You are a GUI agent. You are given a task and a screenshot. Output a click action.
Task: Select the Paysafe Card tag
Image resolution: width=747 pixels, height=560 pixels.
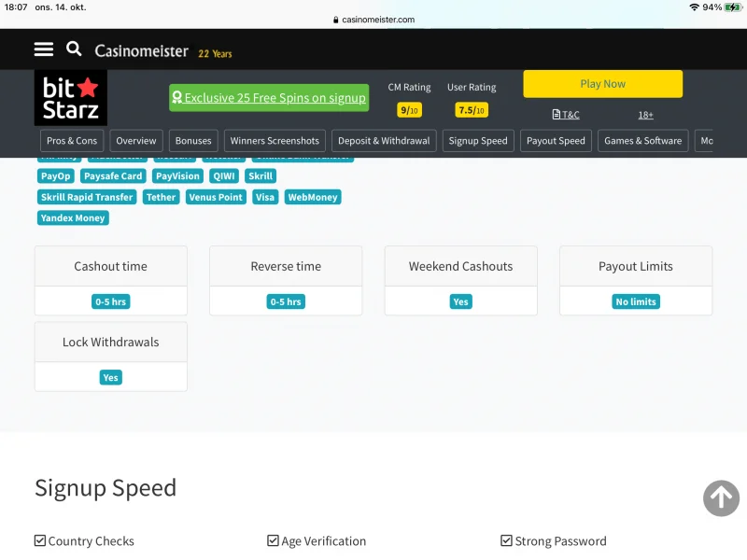point(113,176)
